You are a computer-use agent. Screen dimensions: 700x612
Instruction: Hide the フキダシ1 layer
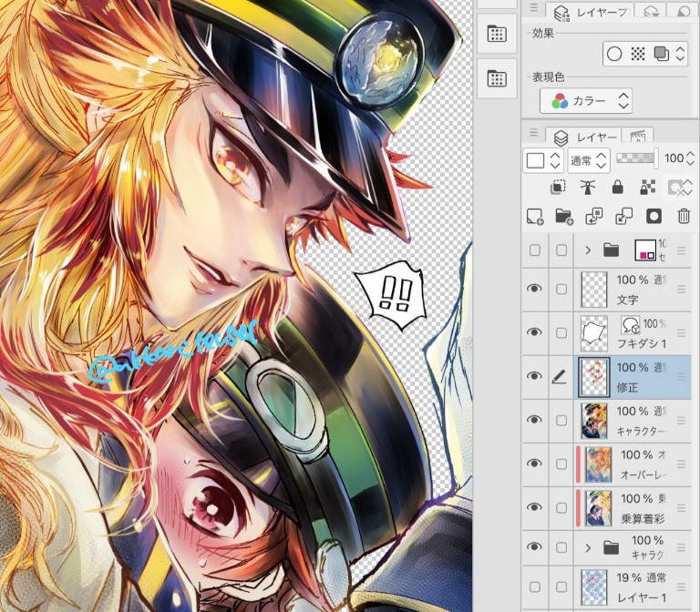tap(534, 332)
